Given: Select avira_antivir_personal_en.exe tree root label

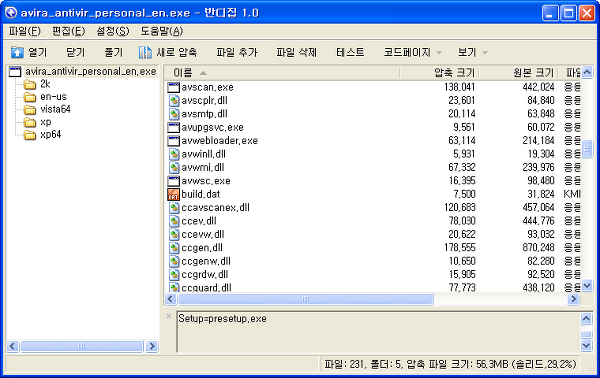Looking at the screenshot, I should tap(91, 72).
